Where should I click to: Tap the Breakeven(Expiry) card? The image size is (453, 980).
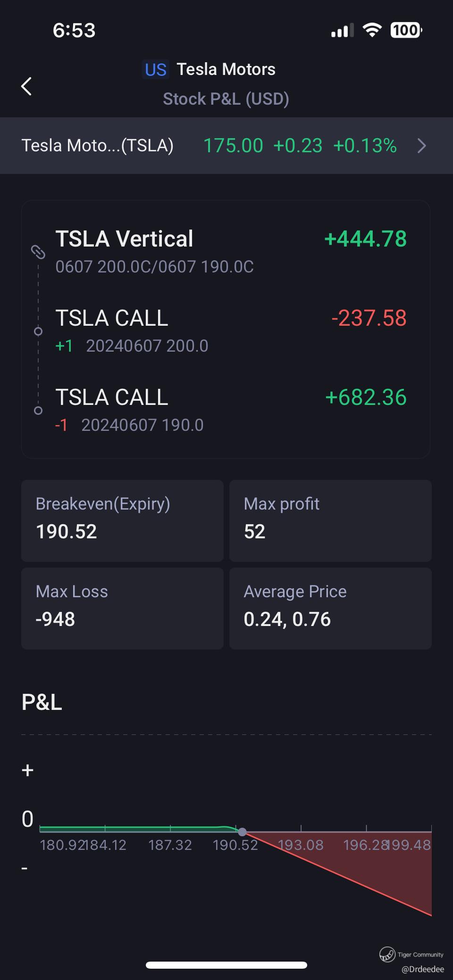point(122,520)
